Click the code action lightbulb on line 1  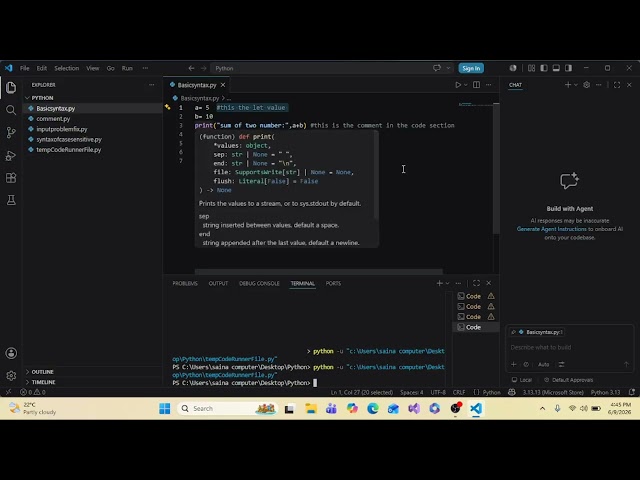[x=167, y=107]
